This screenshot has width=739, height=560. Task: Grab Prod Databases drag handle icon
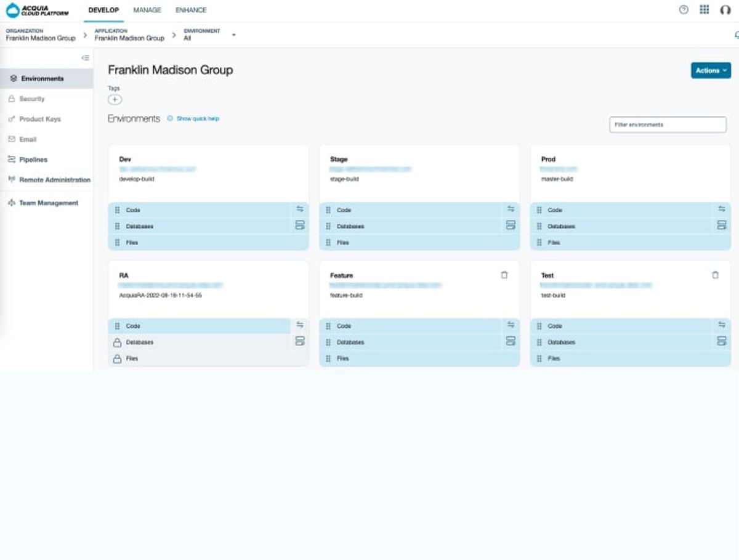[539, 226]
